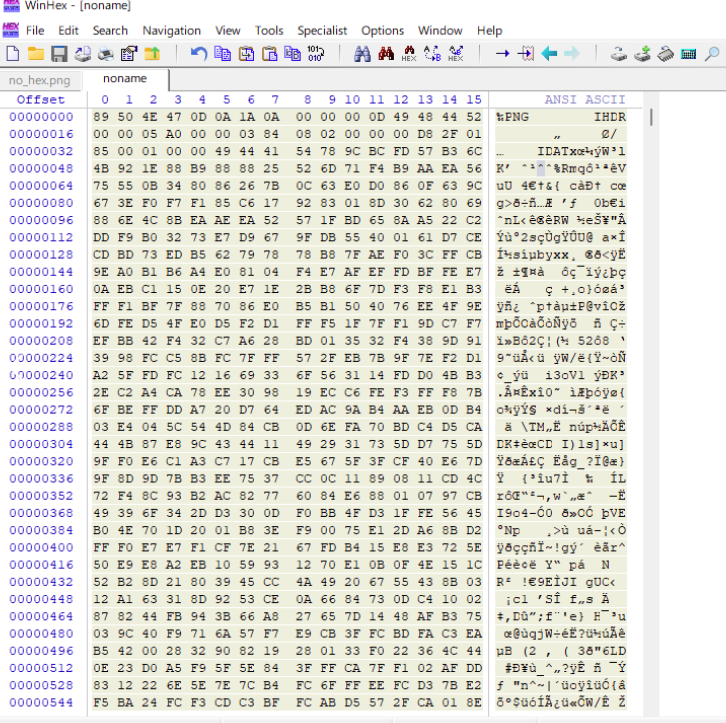Select the noname tab
The height and width of the screenshot is (723, 726).
124,79
